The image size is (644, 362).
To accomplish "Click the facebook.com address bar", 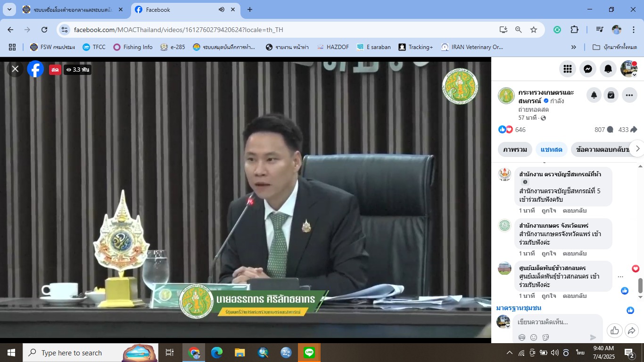I will 283,29.
